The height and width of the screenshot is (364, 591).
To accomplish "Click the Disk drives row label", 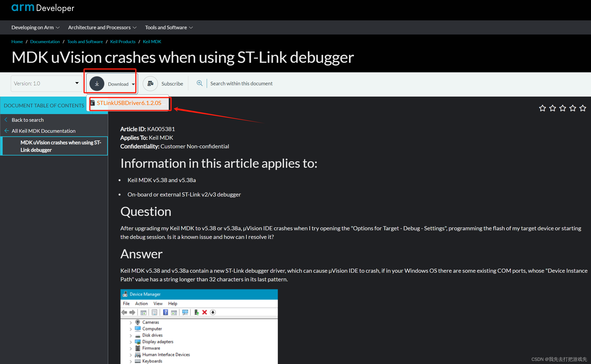I will click(152, 335).
